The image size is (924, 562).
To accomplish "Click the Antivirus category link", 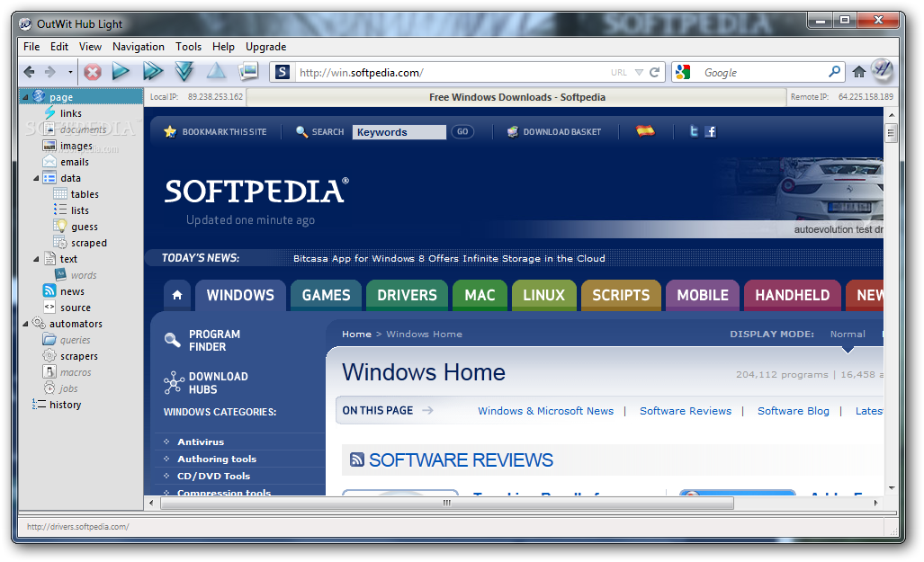I will click(x=201, y=442).
